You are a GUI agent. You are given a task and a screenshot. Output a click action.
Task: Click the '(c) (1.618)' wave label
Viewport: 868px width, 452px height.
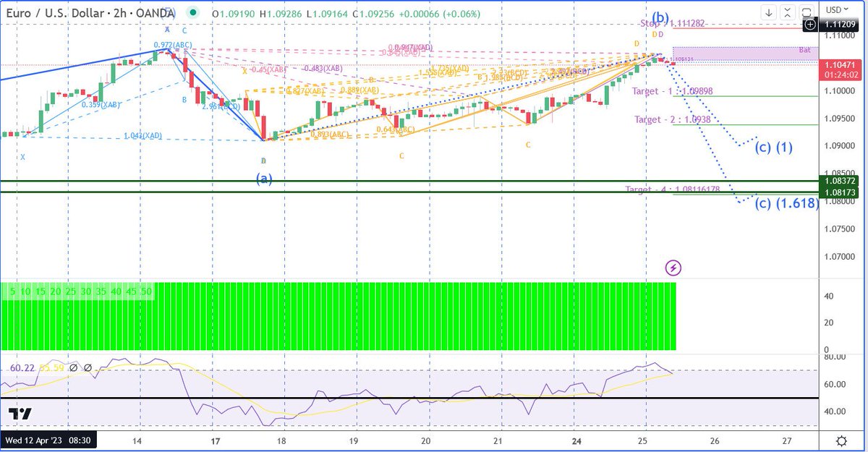click(x=787, y=204)
